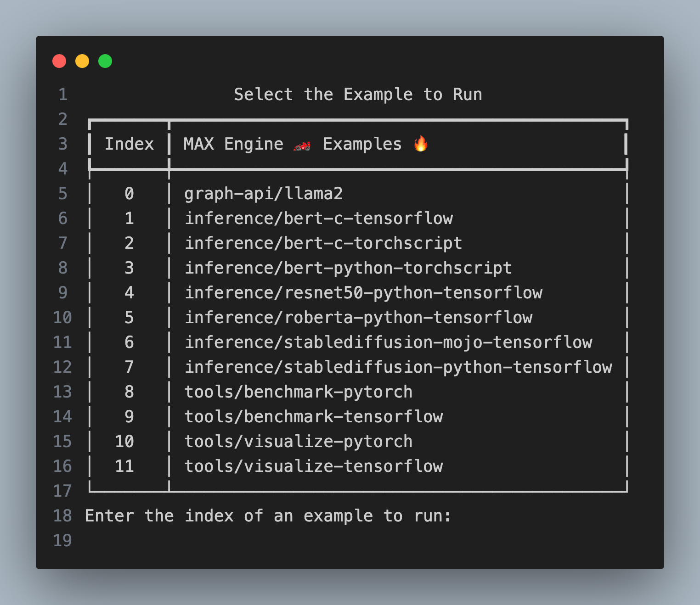Click the tools/benchmark-tensorflow row
The image size is (700, 605).
tap(314, 416)
